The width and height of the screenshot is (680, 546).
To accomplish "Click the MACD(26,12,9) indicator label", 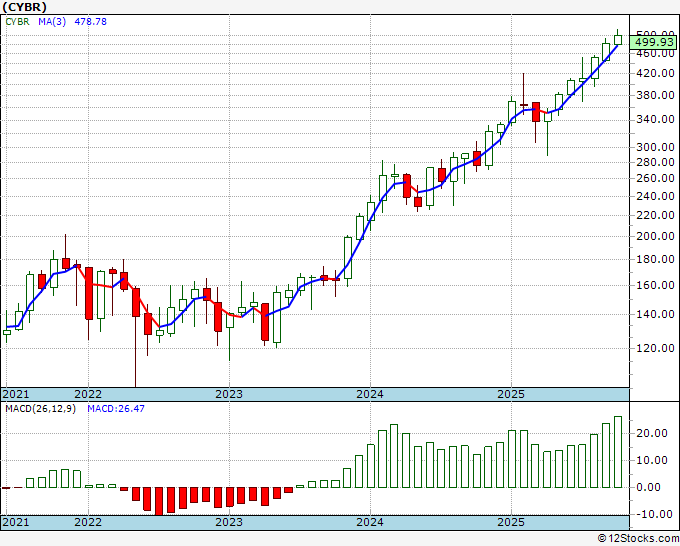I will click(40, 409).
